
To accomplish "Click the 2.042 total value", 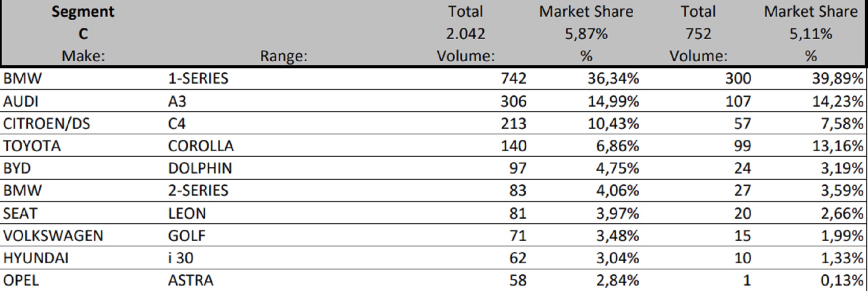I will click(465, 34).
